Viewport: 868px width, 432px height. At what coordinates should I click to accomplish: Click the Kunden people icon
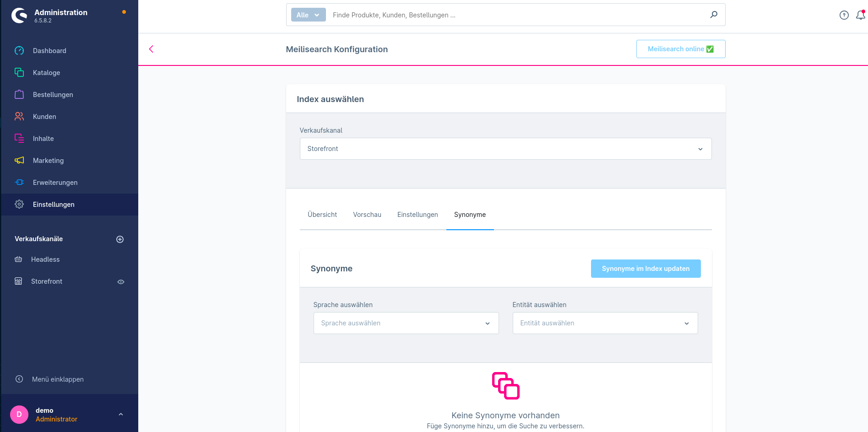point(19,117)
